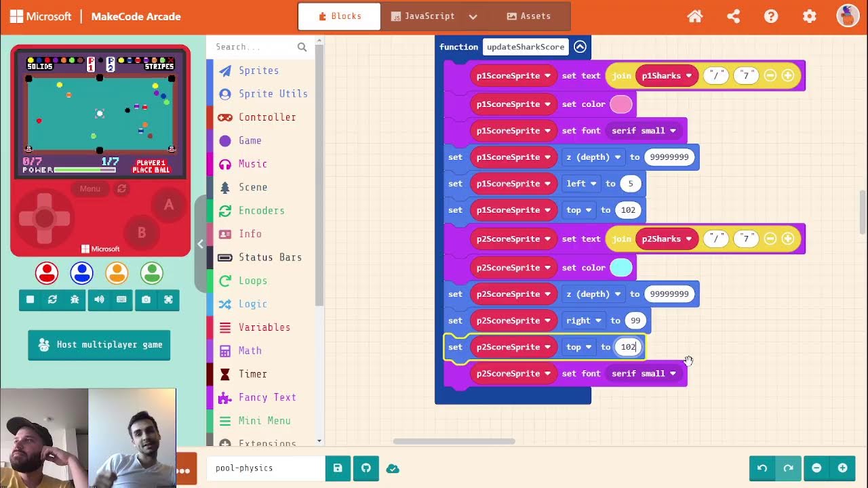Remove join value on p1ScoreSprite block
The height and width of the screenshot is (488, 868).
point(770,76)
